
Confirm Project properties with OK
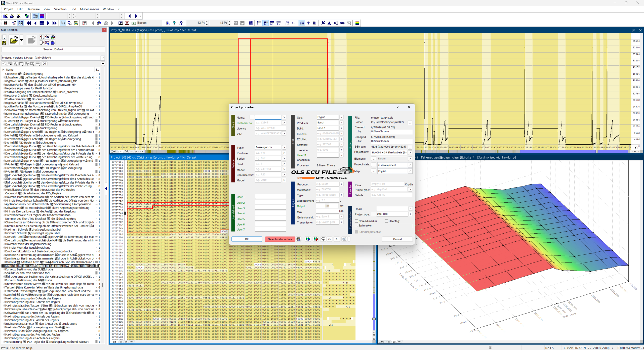(247, 239)
